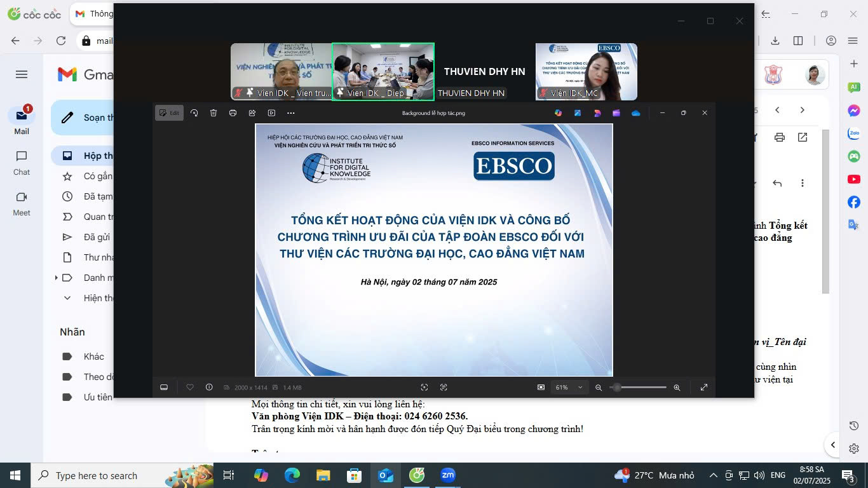
Task: Go back in Cốc Cốc browser
Action: [x=15, y=41]
